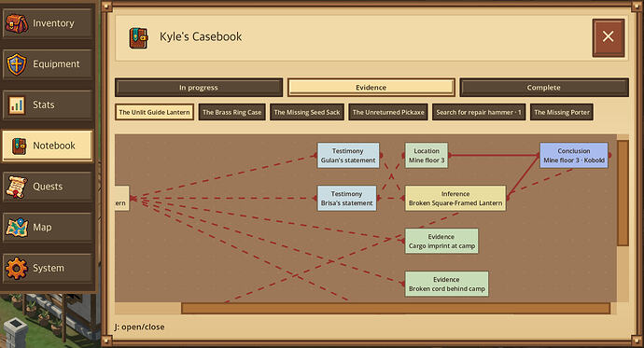Select The Unreturned Pickaxe case

click(388, 112)
